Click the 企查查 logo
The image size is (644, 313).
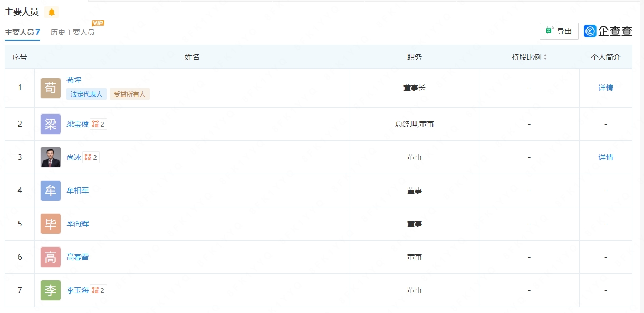point(608,31)
